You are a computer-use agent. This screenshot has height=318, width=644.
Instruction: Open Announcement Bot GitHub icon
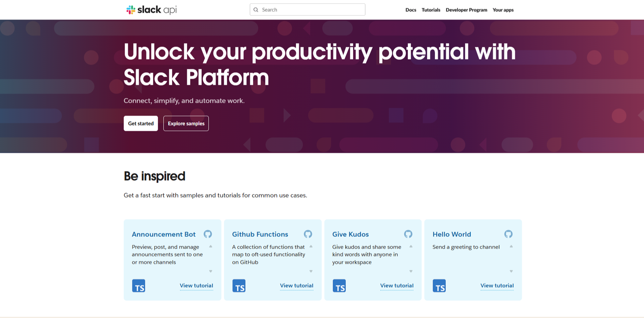(208, 234)
